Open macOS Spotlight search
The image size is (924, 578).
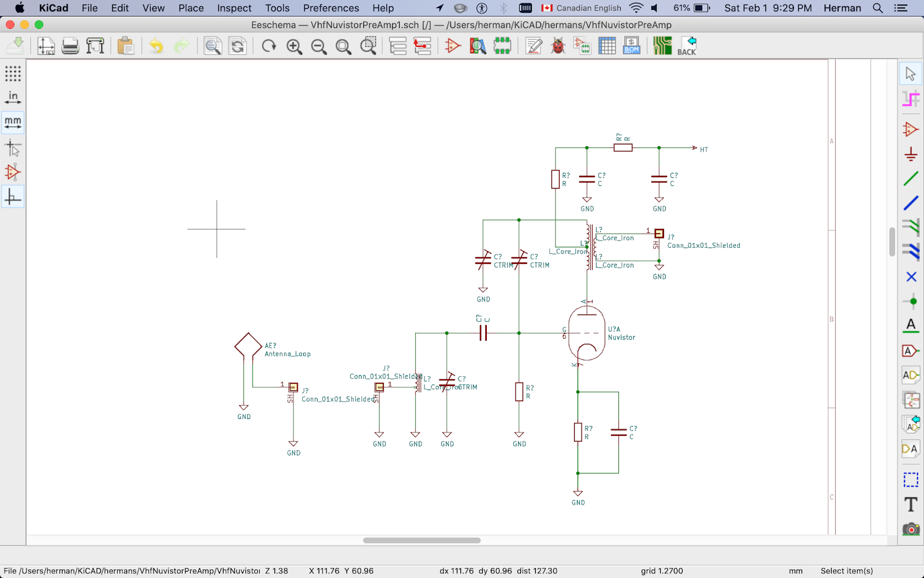point(878,8)
